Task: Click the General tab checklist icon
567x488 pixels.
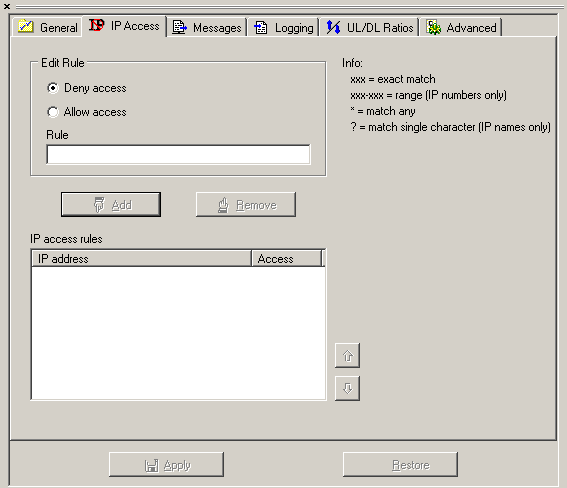Action: point(26,27)
